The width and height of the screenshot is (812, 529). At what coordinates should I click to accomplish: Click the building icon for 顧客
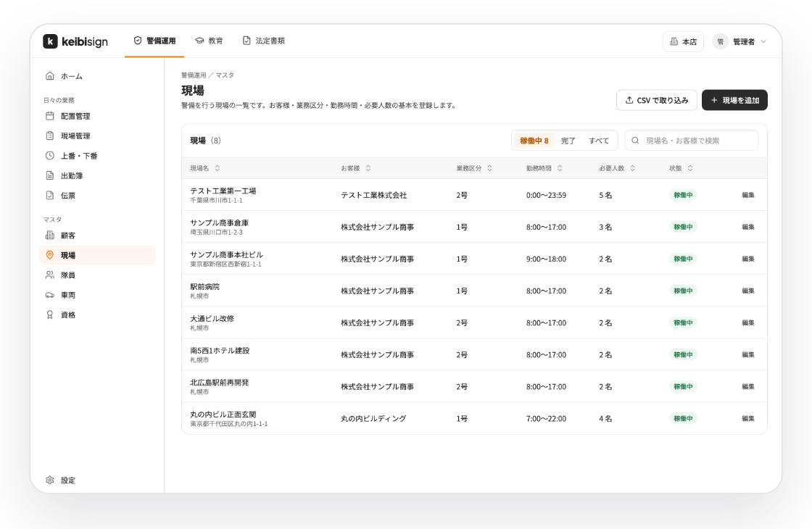click(x=50, y=236)
